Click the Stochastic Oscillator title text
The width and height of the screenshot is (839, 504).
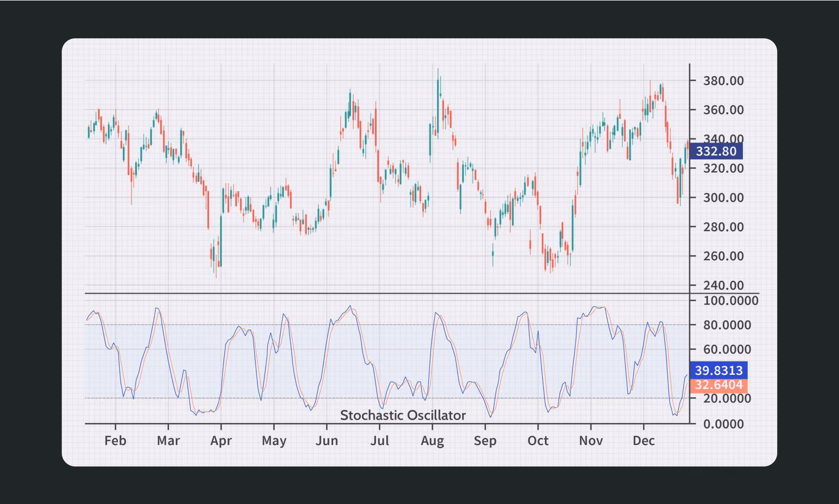pyautogui.click(x=403, y=415)
